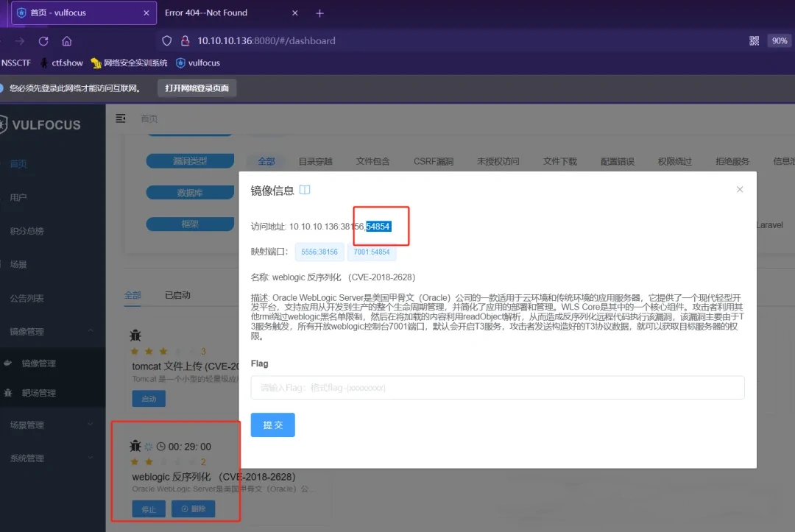Click the 靶场管理 bug icon in sidebar
The image size is (795, 532).
click(x=7, y=393)
